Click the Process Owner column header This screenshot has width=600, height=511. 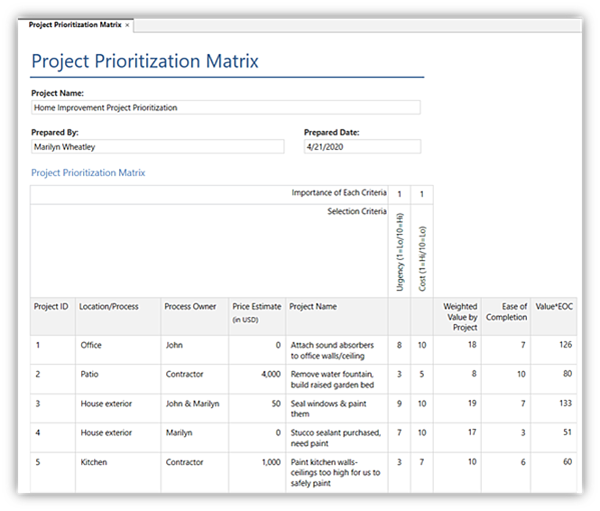pos(195,317)
